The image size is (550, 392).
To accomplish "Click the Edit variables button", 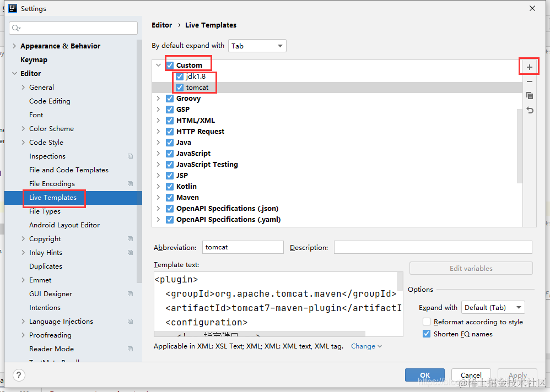I will (471, 268).
